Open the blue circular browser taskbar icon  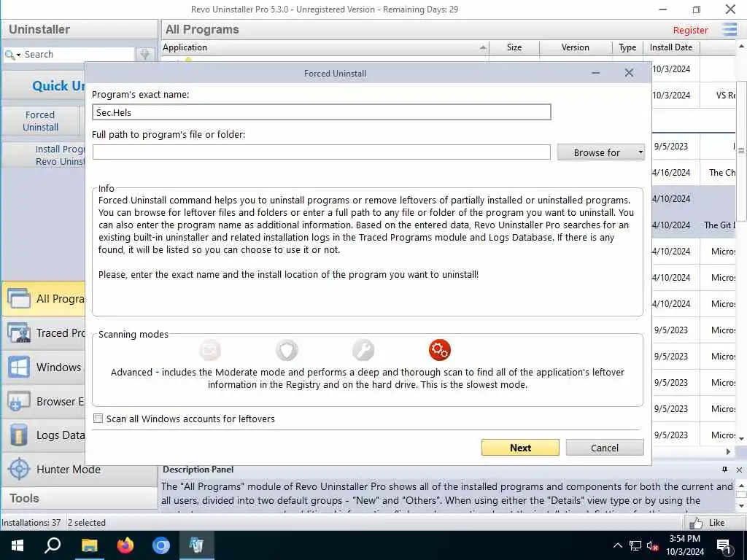pyautogui.click(x=161, y=545)
